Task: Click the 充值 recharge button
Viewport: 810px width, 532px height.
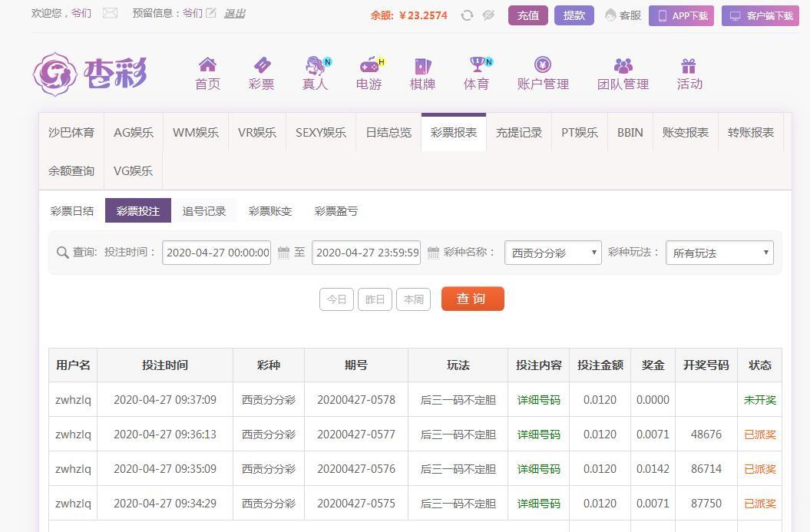Action: (527, 15)
